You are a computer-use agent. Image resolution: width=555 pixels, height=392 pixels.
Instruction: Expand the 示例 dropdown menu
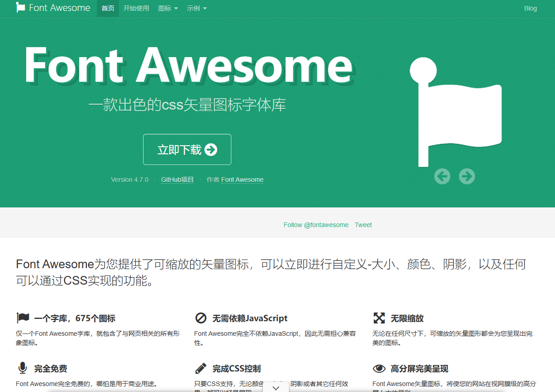[197, 8]
